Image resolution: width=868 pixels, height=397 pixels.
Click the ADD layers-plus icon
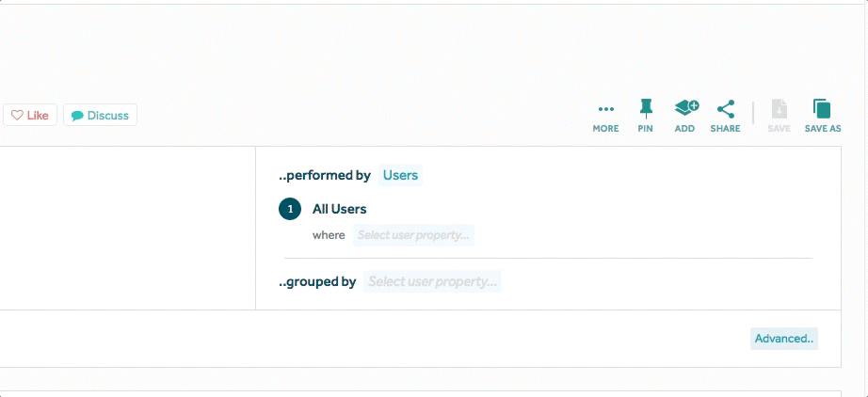(685, 107)
